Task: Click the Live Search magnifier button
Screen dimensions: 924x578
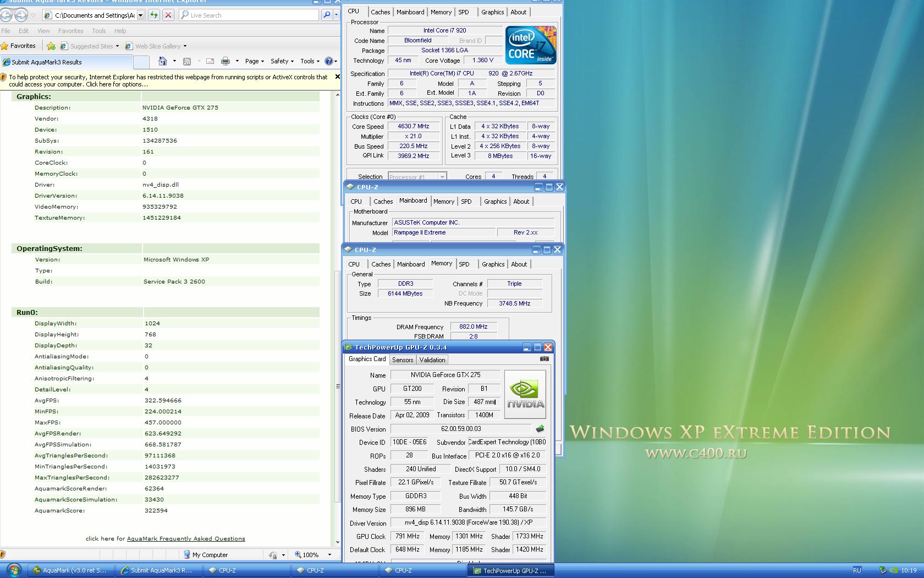Action: tap(327, 15)
